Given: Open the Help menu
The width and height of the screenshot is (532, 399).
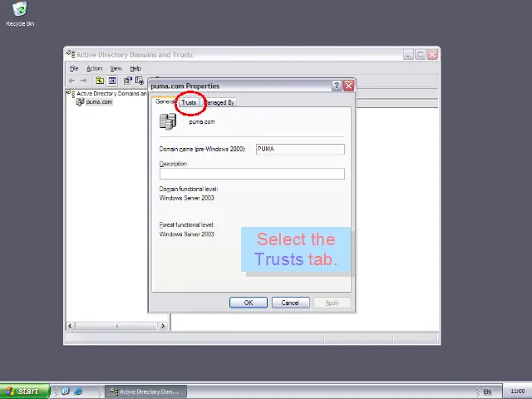Looking at the screenshot, I should click(135, 68).
